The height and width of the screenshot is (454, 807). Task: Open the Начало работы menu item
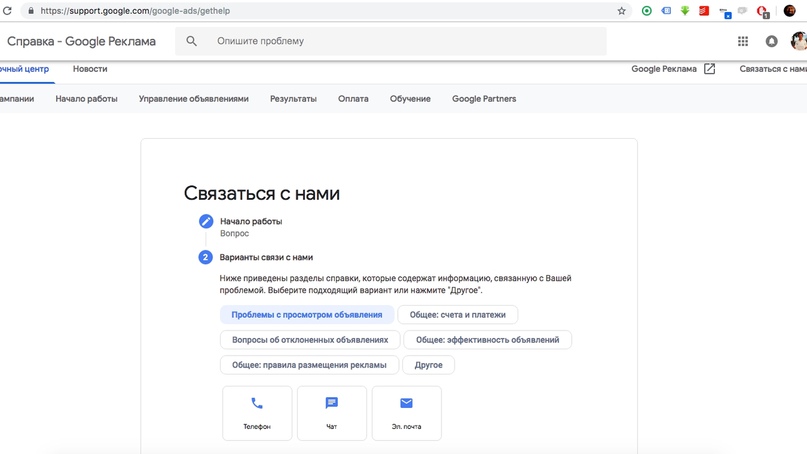[86, 99]
